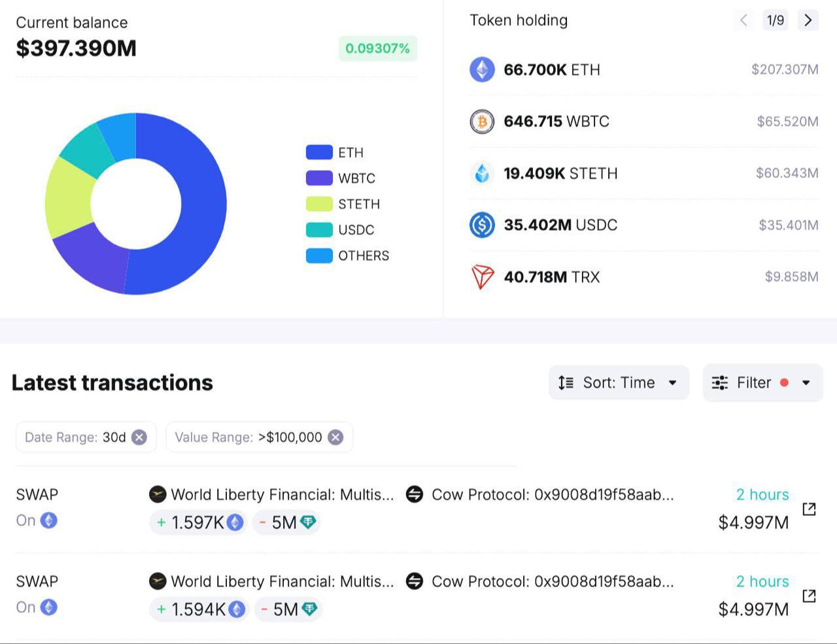Viewport: 837px width, 644px height.
Task: Click the 646.715 WBTC holding row
Action: pyautogui.click(x=644, y=122)
